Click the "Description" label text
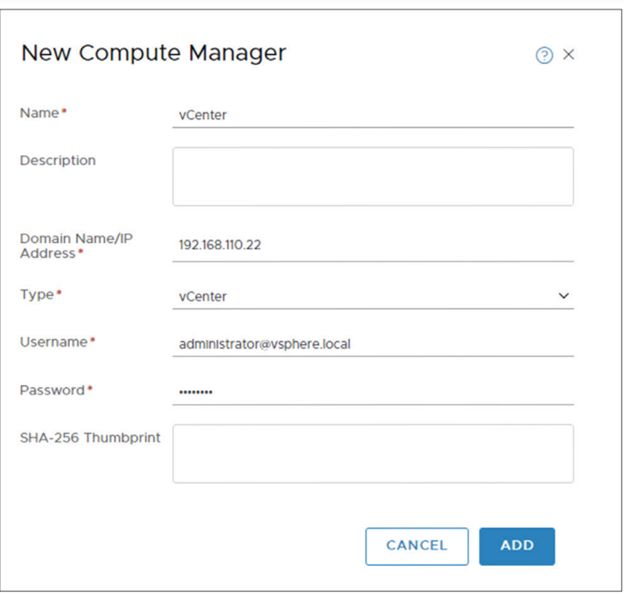The image size is (624, 595). pyautogui.click(x=58, y=160)
